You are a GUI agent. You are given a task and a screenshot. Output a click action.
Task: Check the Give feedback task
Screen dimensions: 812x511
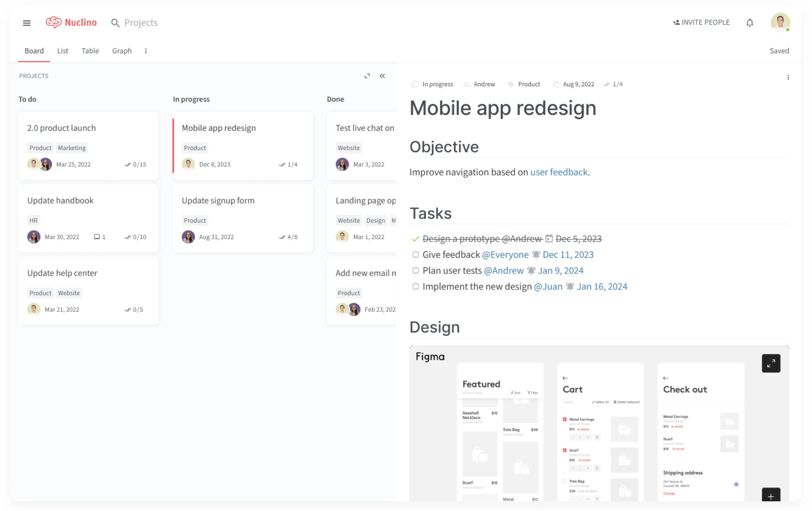coord(415,255)
